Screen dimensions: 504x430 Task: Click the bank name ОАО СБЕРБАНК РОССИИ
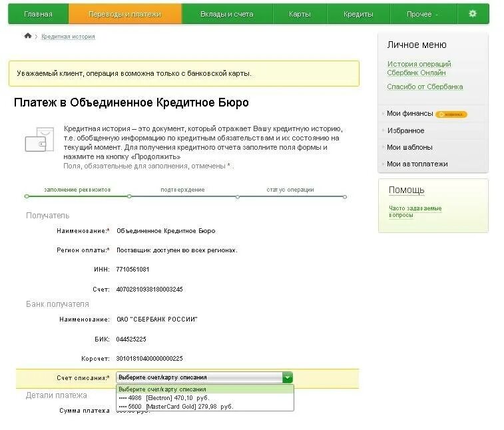tap(157, 319)
